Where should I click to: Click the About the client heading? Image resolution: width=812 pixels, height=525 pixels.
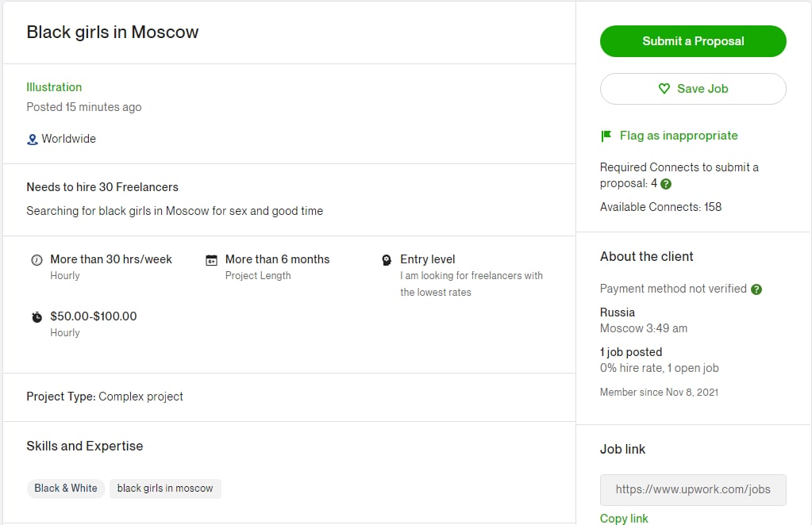(646, 256)
